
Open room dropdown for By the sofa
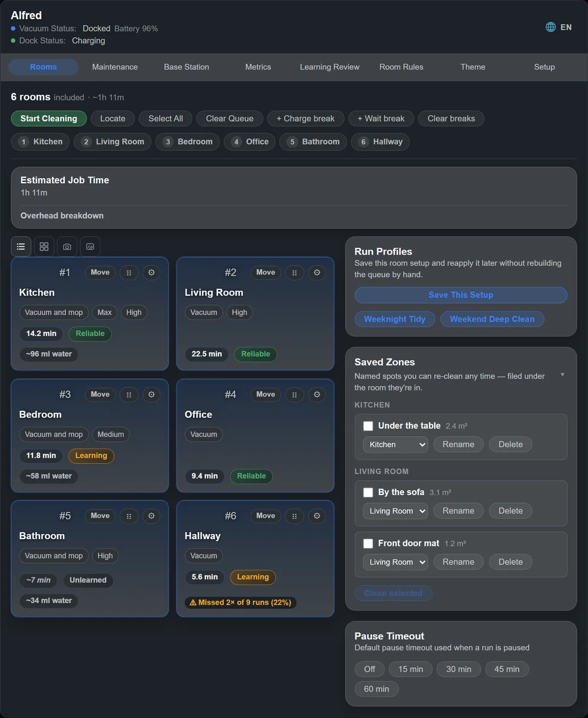[x=395, y=511]
